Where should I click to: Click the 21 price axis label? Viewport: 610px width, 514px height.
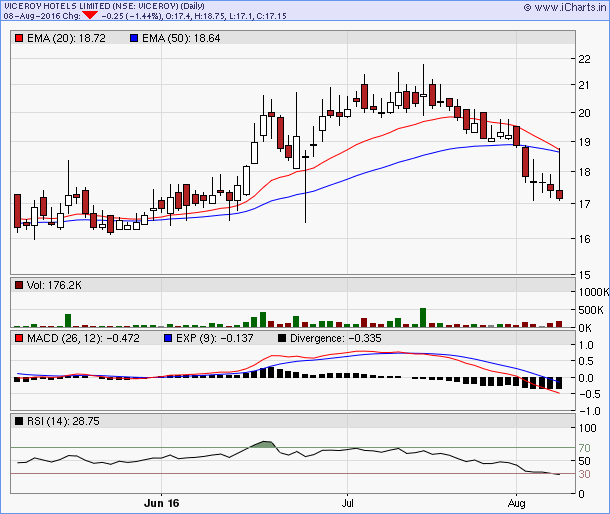[584, 85]
